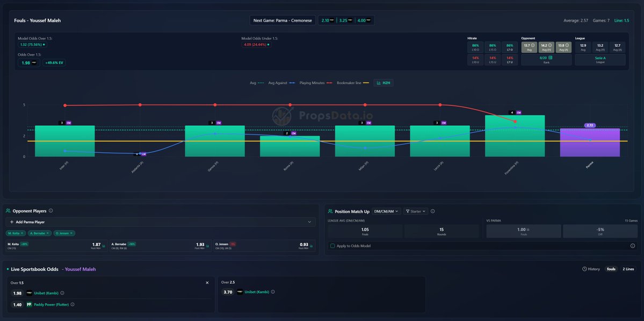This screenshot has width=644, height=321.
Task: Open the Position Match Up info icon
Action: pos(432,211)
